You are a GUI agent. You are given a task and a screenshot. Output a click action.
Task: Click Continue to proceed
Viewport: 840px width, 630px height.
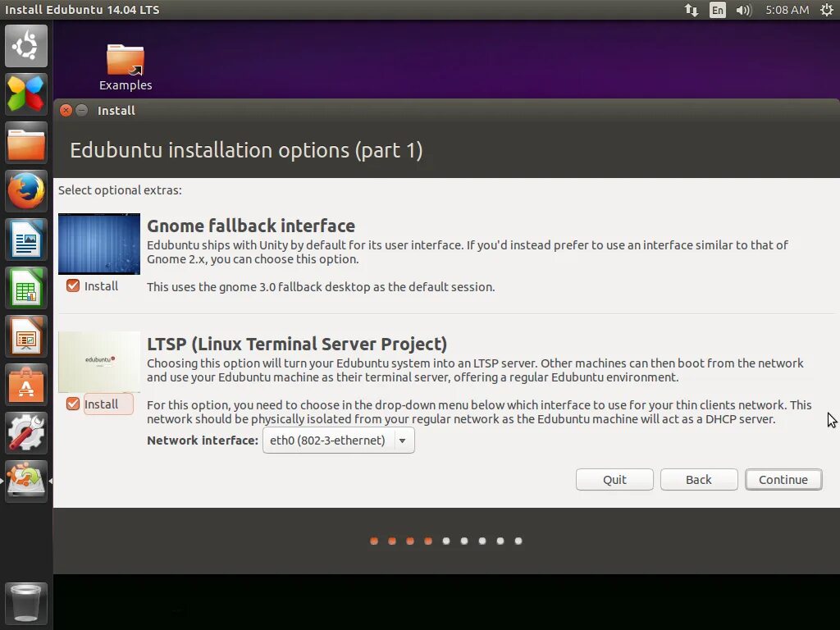coord(783,479)
